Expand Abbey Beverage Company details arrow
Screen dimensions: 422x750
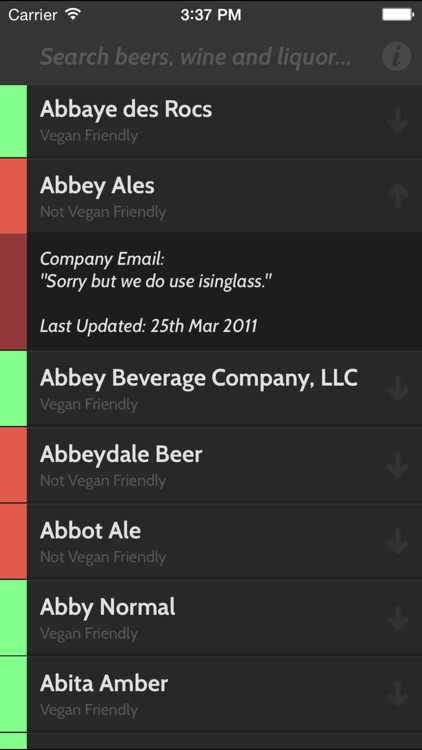click(398, 388)
